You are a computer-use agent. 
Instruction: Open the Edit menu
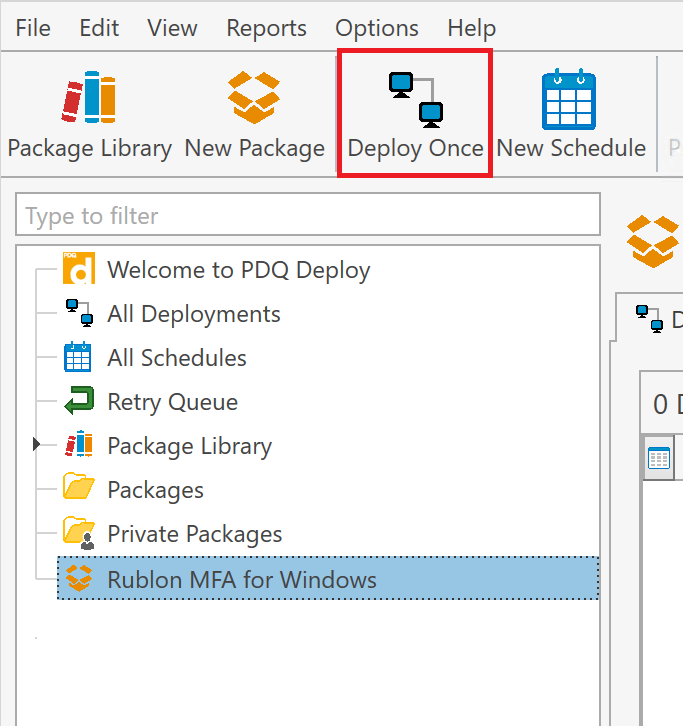[99, 28]
